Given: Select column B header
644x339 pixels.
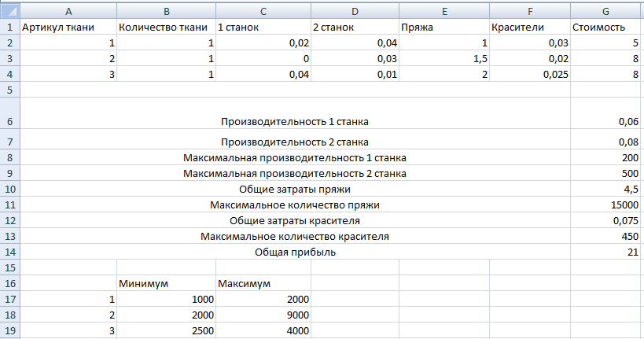Looking at the screenshot, I should click(x=167, y=12).
